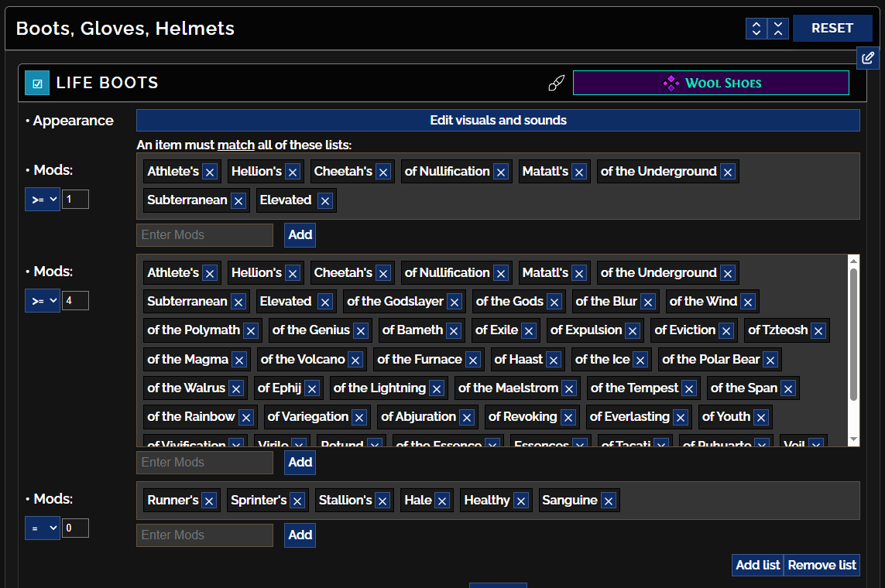Remove of Expulsion mod tag
The width and height of the screenshot is (885, 588).
(x=633, y=331)
